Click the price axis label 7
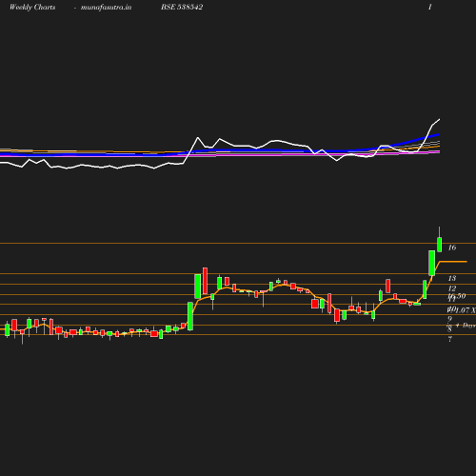 450,339
